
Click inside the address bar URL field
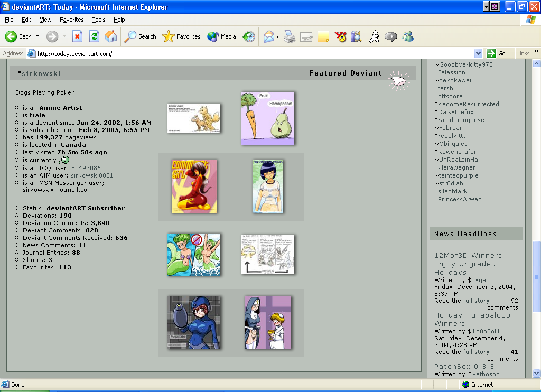[255, 53]
